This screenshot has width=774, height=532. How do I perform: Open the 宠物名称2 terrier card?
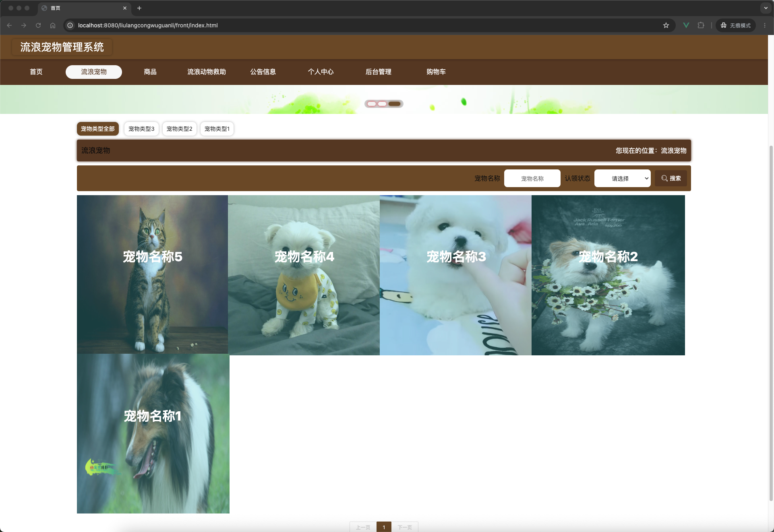coord(608,275)
